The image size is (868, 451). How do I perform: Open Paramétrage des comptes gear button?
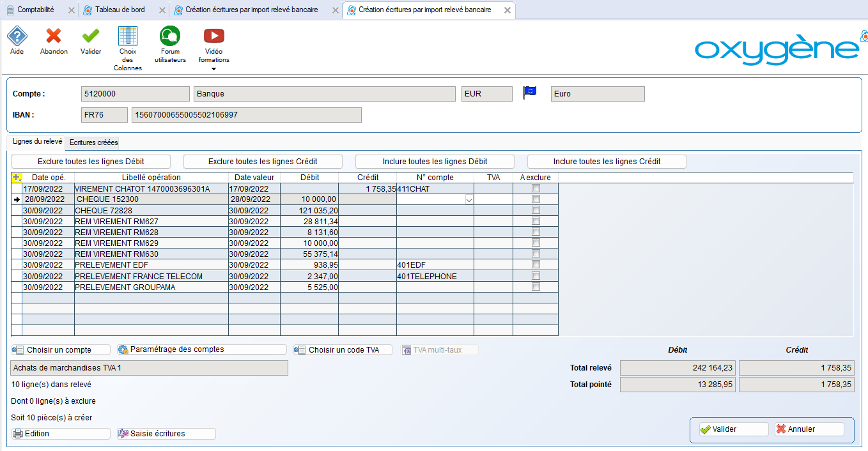pos(202,350)
